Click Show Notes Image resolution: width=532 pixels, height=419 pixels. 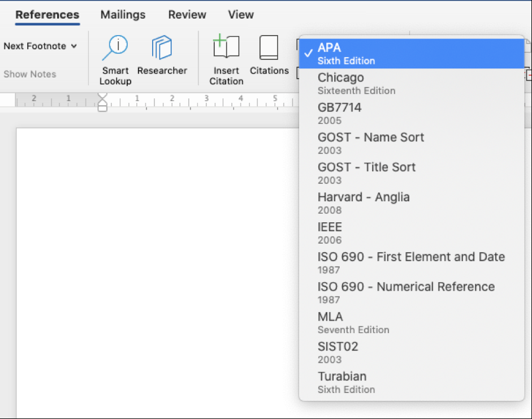pyautogui.click(x=29, y=74)
